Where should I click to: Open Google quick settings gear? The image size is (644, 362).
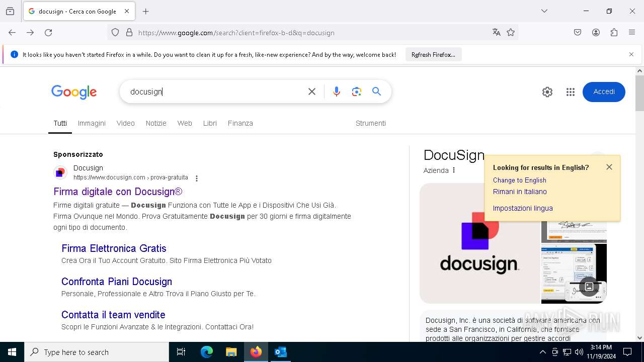[547, 92]
